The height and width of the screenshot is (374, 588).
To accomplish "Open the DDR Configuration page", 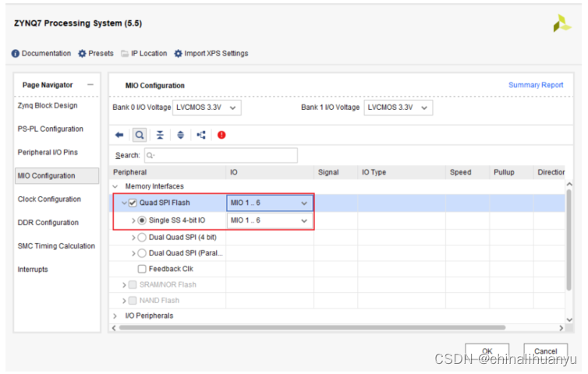I will pyautogui.click(x=48, y=223).
